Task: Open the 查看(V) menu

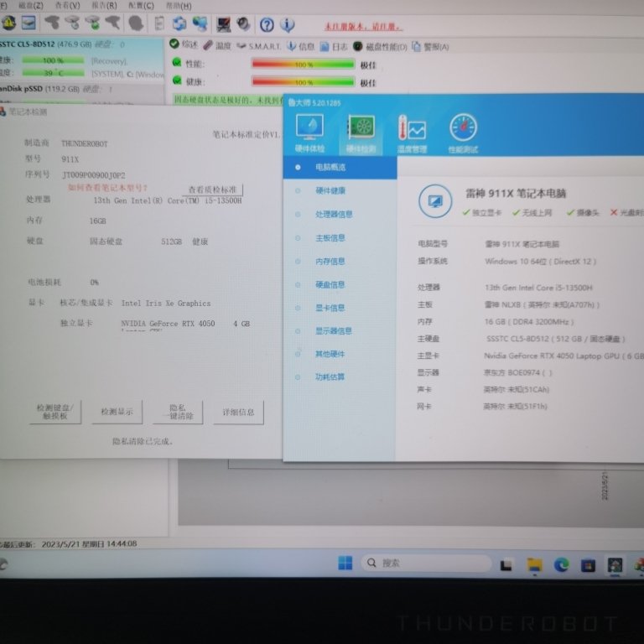Action: tap(67, 5)
